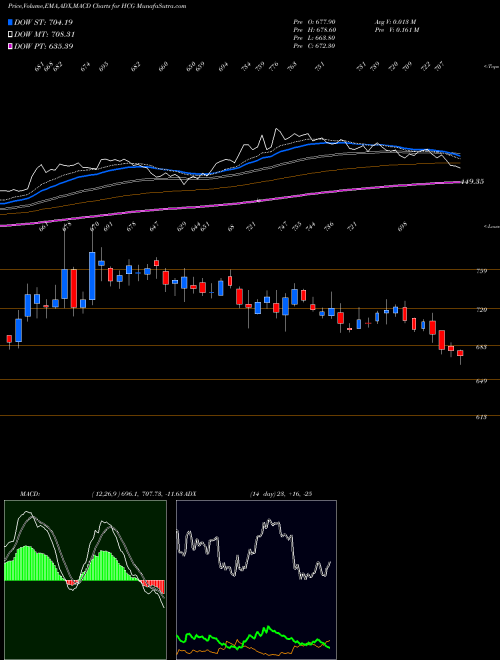This screenshot has width=500, height=660.
Task: Click the 649 price level label
Action: click(x=482, y=381)
